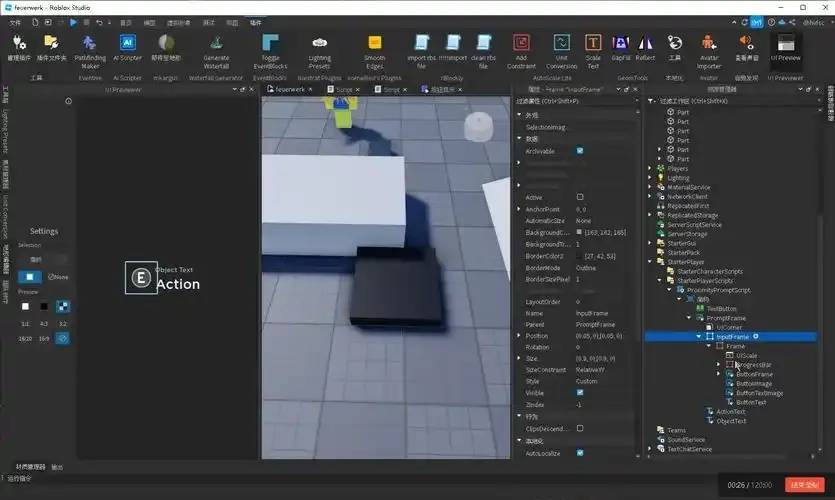This screenshot has height=500, width=835.
Task: Enable the checkered preview background option
Action: [62, 307]
